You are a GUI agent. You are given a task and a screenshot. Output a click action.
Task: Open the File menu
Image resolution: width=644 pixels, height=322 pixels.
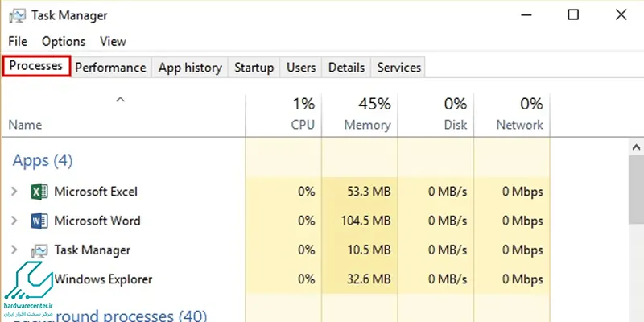point(18,42)
